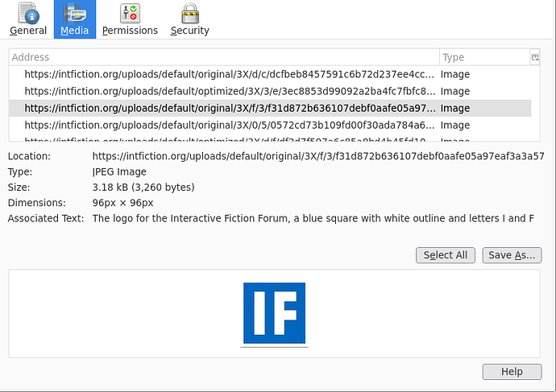Viewport: 556px width, 392px height.
Task: Click Type cell of the 0572cd row
Action: (455, 126)
